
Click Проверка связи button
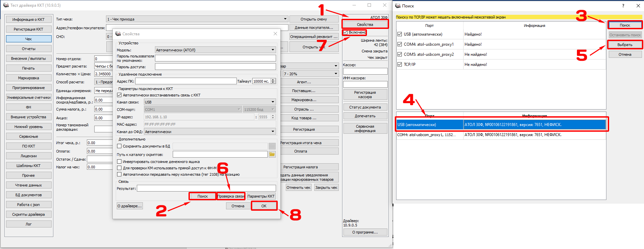231,196
